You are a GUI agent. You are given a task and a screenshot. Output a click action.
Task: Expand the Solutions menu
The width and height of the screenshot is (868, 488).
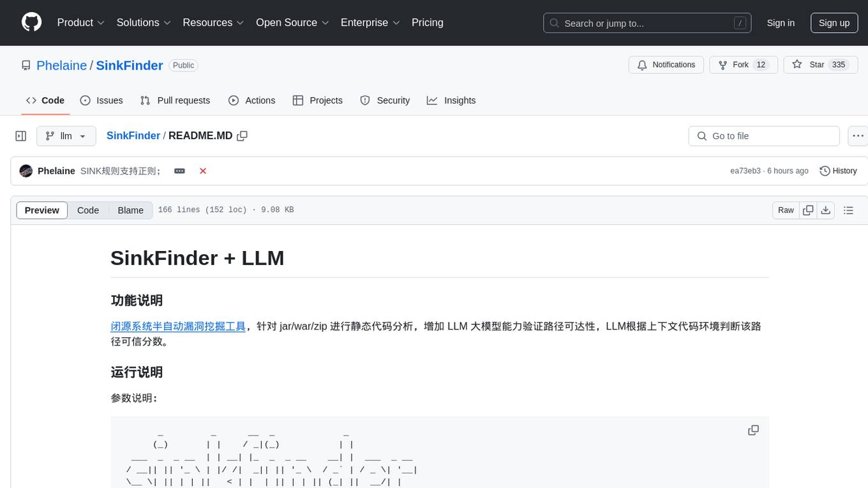(x=144, y=22)
